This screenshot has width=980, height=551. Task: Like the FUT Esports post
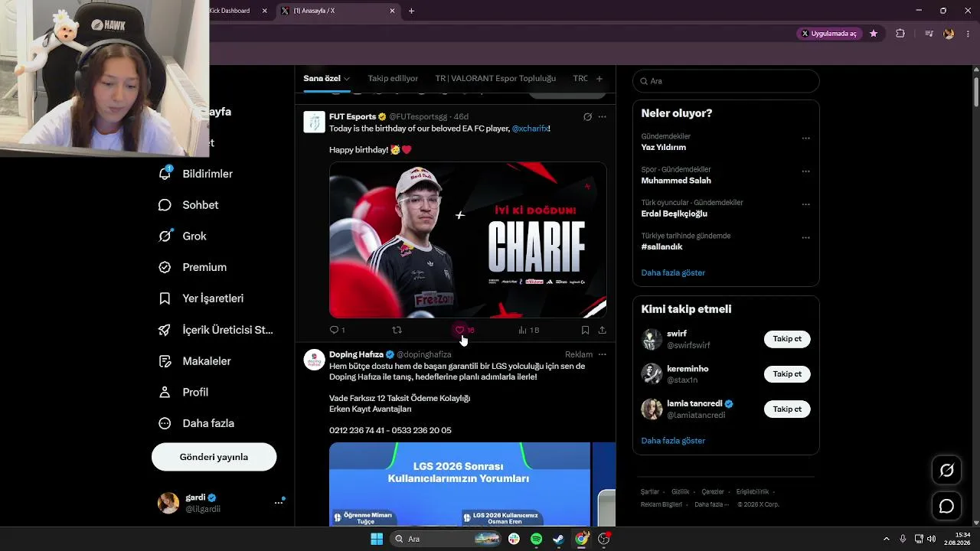point(465,330)
